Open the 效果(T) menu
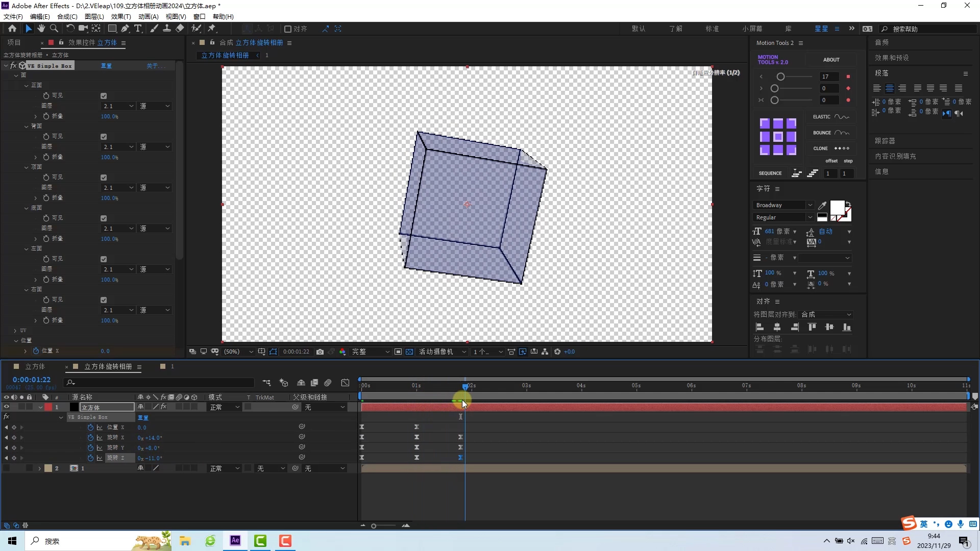 (x=121, y=16)
